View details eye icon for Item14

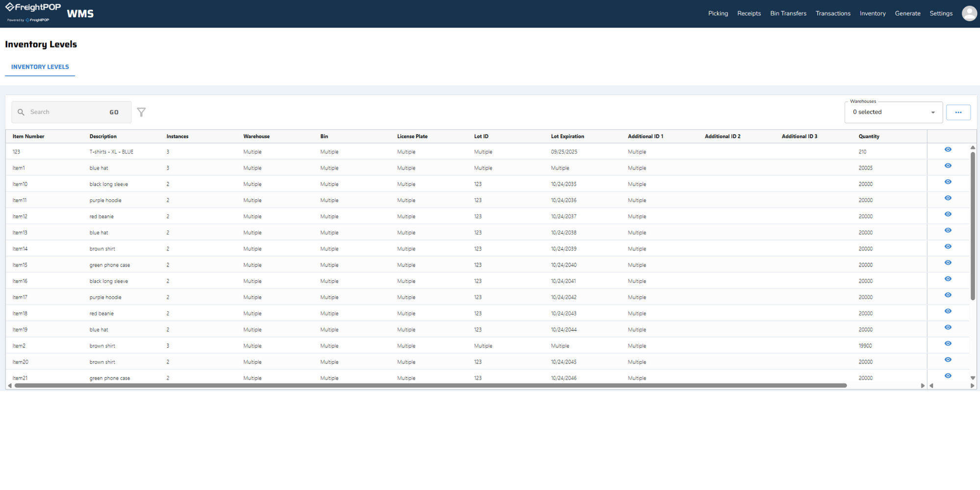(x=948, y=246)
